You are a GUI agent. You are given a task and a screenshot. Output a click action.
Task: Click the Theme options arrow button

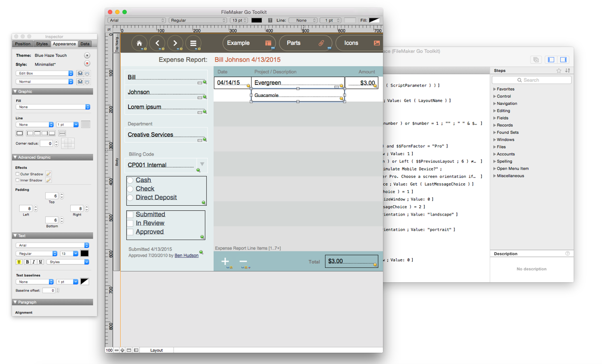[x=87, y=55]
